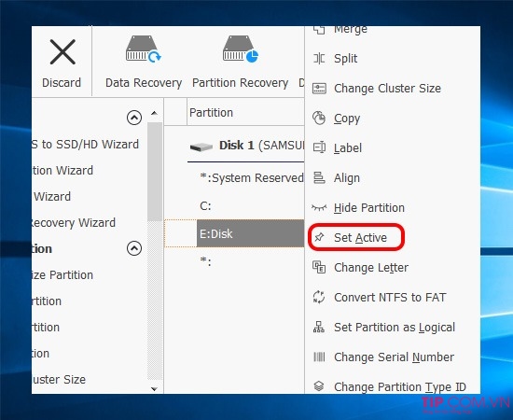The image size is (513, 420).
Task: Click the sidebar vertical scrollbar thumb
Action: tap(155, 172)
